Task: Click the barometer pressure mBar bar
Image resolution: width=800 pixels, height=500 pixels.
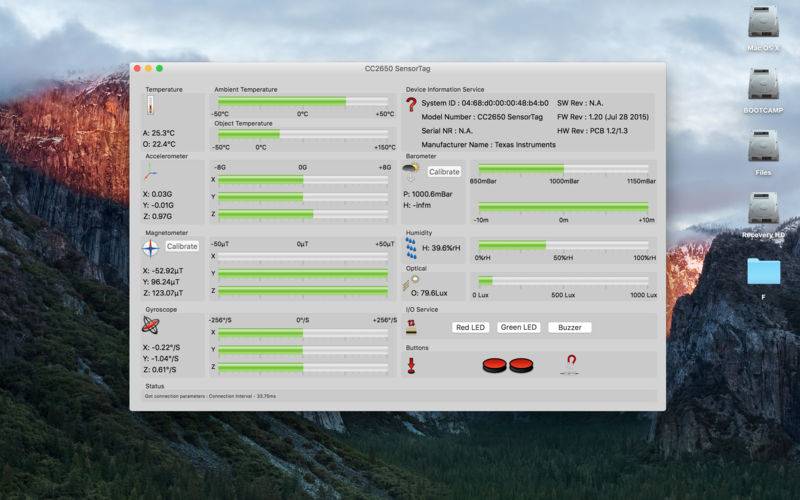Action: [x=563, y=169]
